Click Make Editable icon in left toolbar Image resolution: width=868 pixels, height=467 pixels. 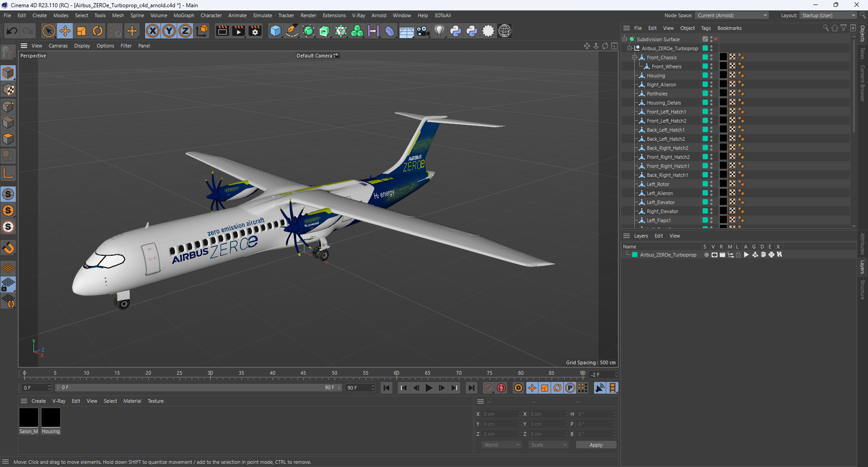(x=8, y=52)
